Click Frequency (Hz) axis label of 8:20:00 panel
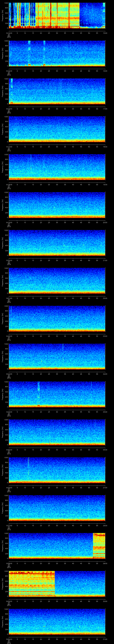 (3, 243)
